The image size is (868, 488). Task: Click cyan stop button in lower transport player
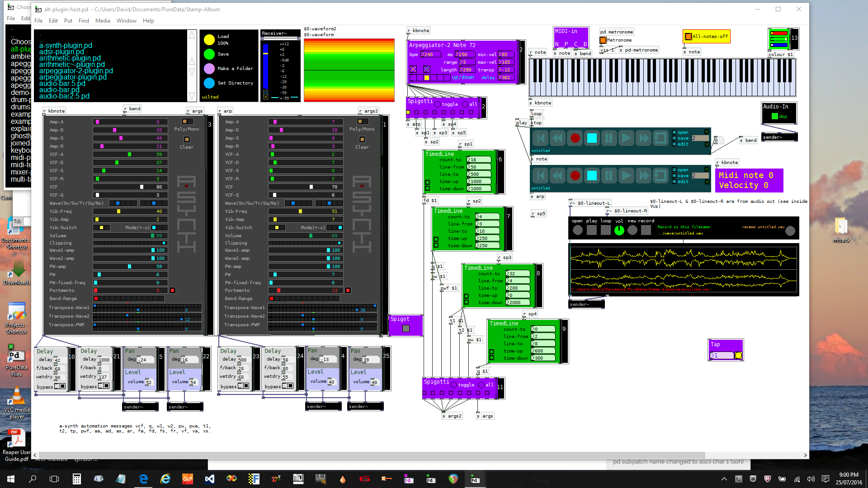point(592,175)
